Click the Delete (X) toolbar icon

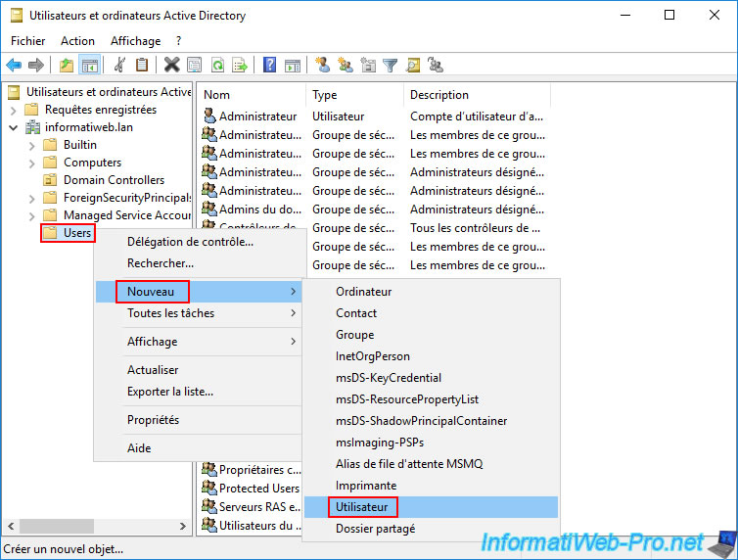171,66
